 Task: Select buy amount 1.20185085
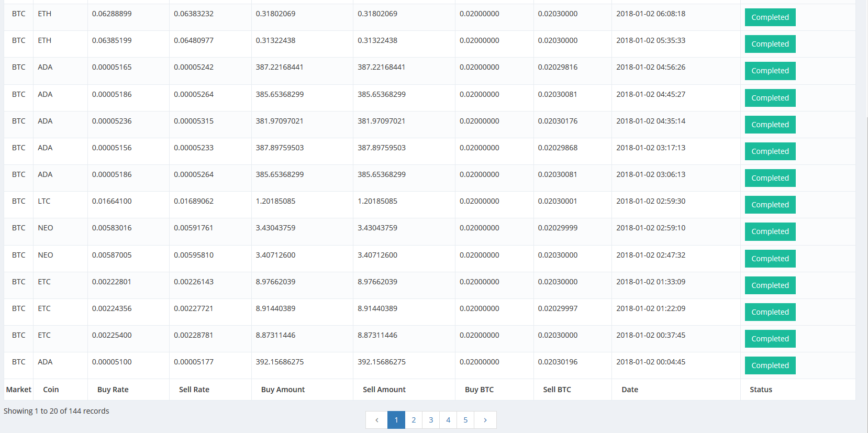[275, 201]
